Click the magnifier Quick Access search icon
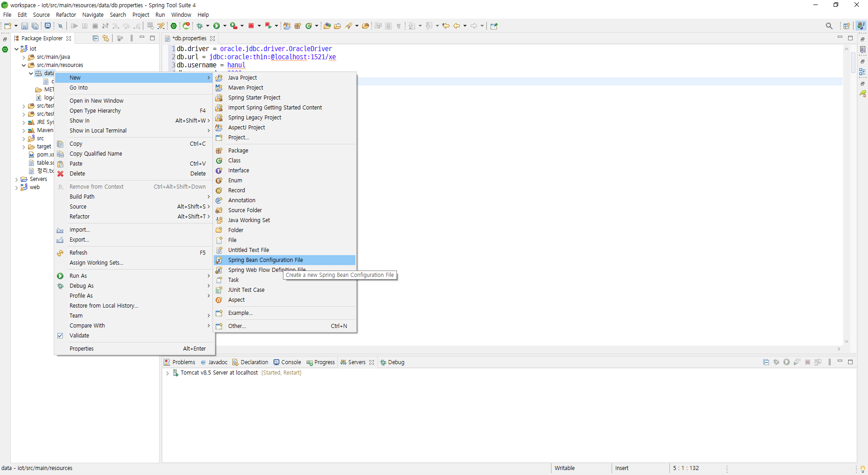Screen dimensions: 868x475 pos(829,26)
